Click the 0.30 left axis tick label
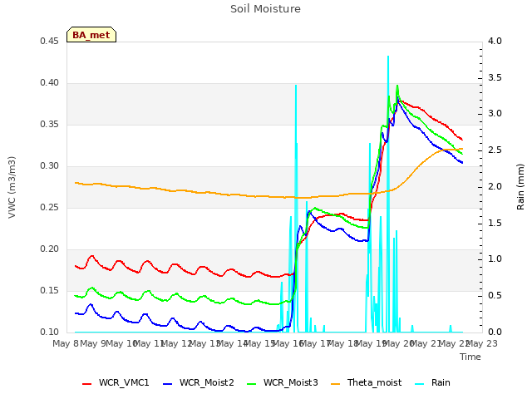This screenshot has height=399, width=532. tap(49, 166)
